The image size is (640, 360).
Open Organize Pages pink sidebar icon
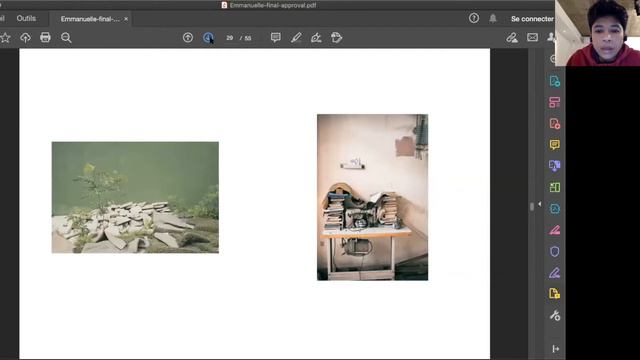[554, 102]
